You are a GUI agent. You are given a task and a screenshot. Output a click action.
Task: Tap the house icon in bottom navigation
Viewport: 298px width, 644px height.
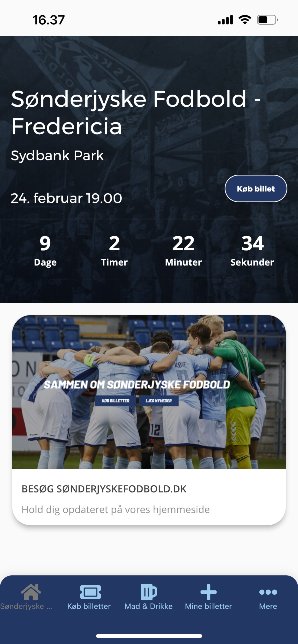31,592
